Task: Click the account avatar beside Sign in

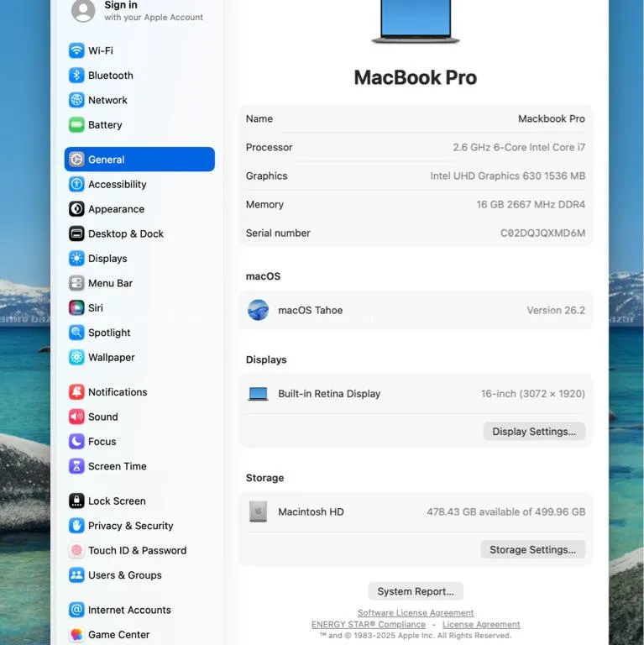Action: pyautogui.click(x=83, y=10)
